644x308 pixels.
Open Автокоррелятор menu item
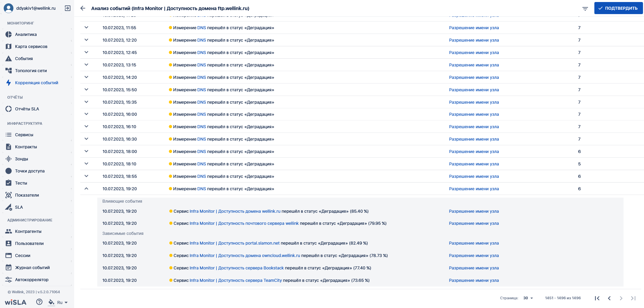click(x=37, y=280)
